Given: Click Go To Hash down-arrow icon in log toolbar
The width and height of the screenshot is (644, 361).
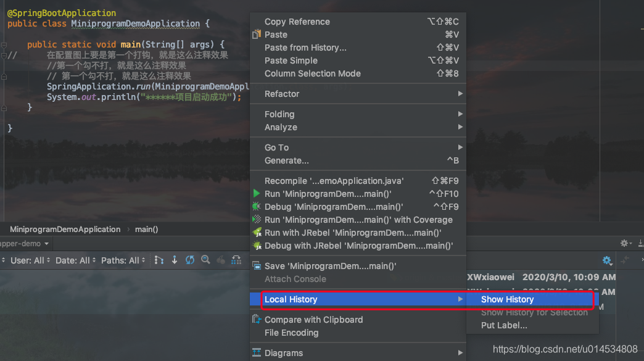Looking at the screenshot, I should coord(175,260).
